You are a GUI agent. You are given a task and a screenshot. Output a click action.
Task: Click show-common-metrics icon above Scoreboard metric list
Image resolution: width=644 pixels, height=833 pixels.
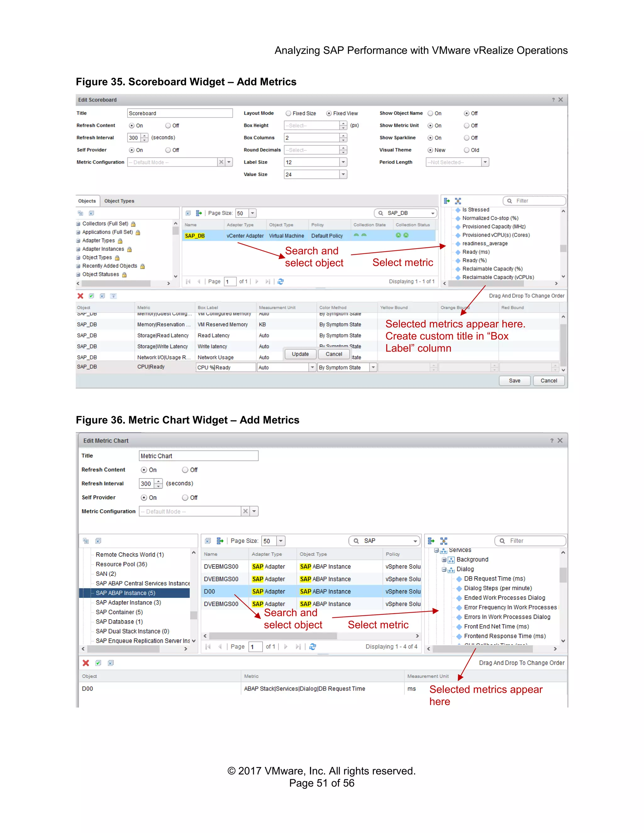(458, 201)
